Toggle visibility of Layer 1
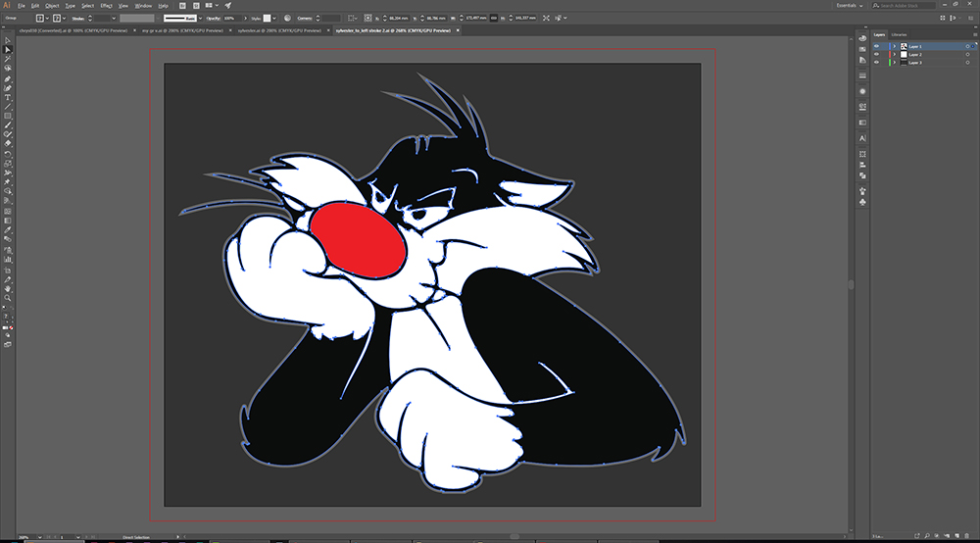This screenshot has width=980, height=543. [876, 46]
